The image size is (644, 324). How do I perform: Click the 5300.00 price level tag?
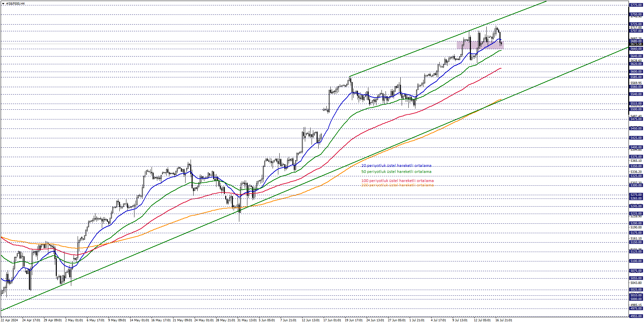tap(636, 185)
